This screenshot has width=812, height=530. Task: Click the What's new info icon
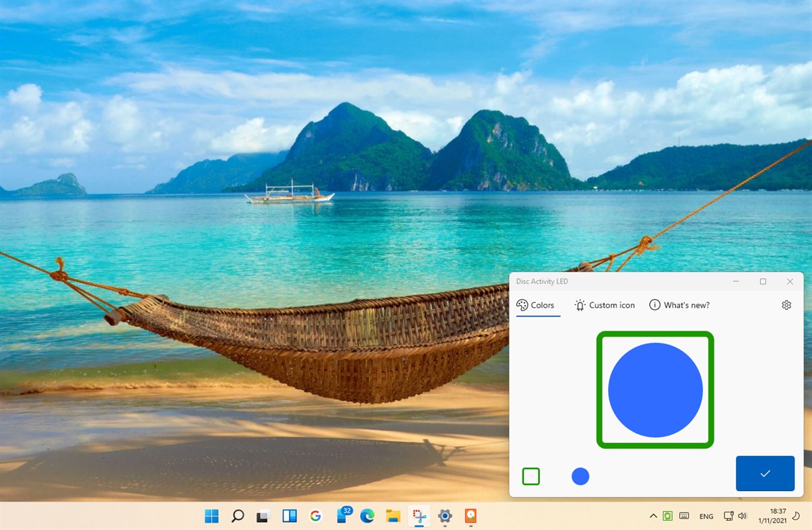click(x=654, y=304)
